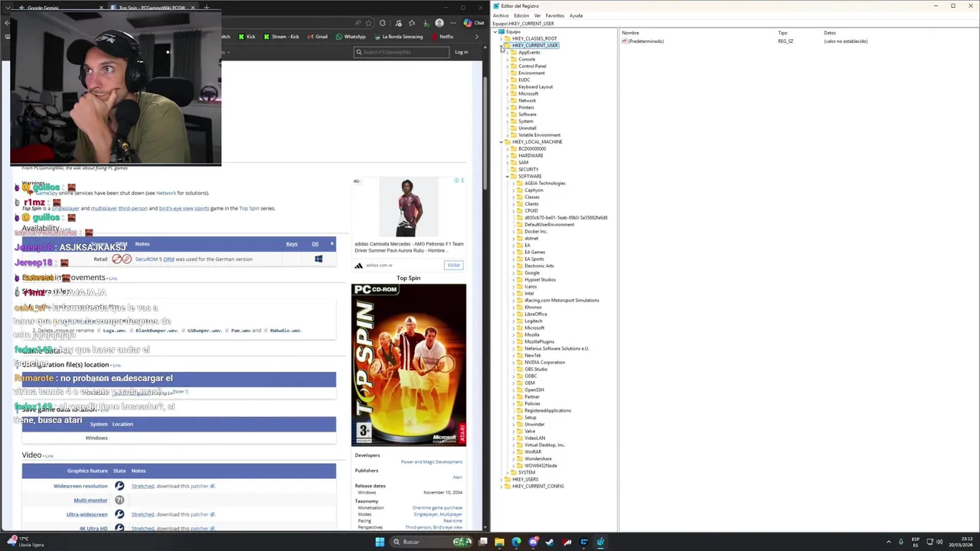The image size is (980, 551).
Task: Open the Stream - Kick bookmark
Action: pyautogui.click(x=280, y=37)
